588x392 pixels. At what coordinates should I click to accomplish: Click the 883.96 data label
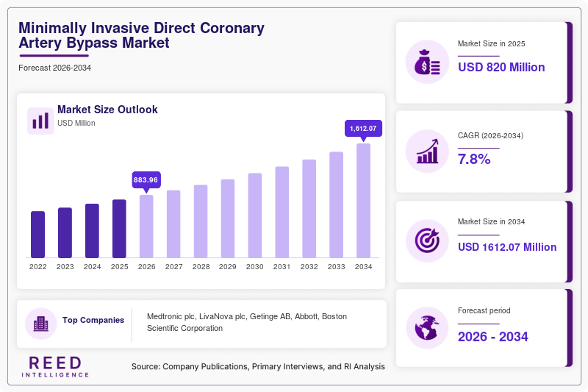click(146, 180)
